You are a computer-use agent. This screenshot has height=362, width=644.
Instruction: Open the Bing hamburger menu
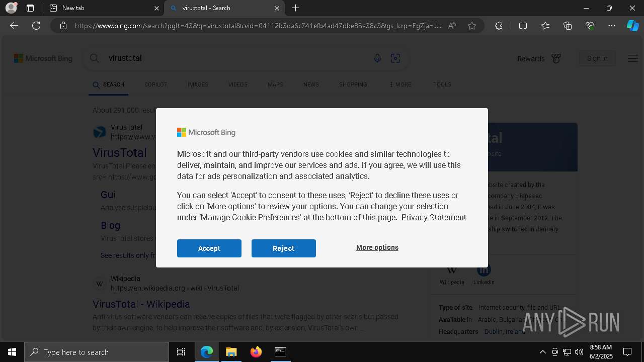pyautogui.click(x=633, y=58)
